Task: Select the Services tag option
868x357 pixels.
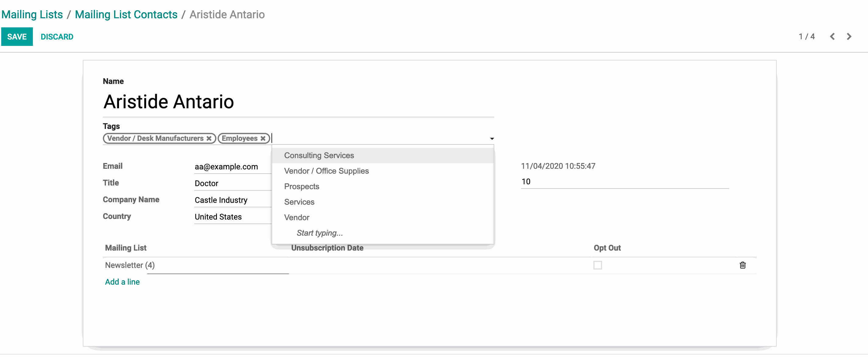Action: [299, 202]
